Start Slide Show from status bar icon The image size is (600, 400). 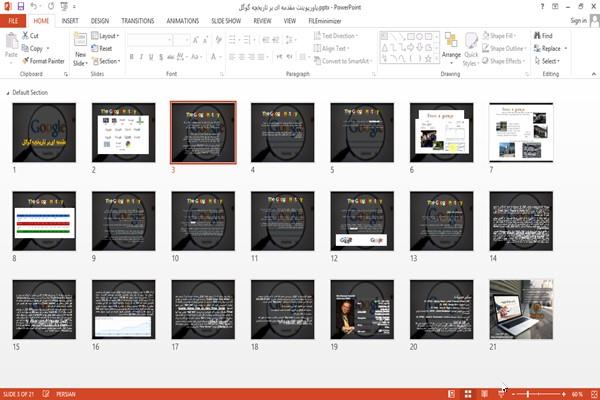pyautogui.click(x=501, y=394)
